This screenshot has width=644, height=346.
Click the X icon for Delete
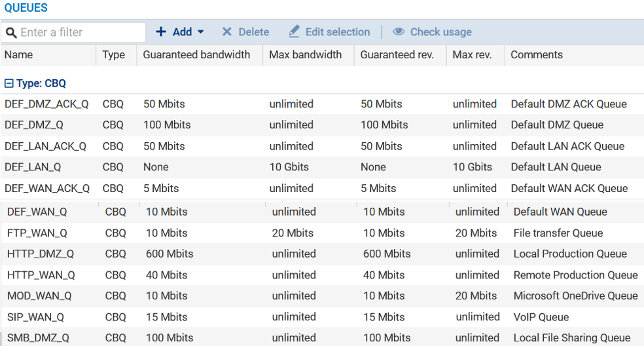click(227, 31)
